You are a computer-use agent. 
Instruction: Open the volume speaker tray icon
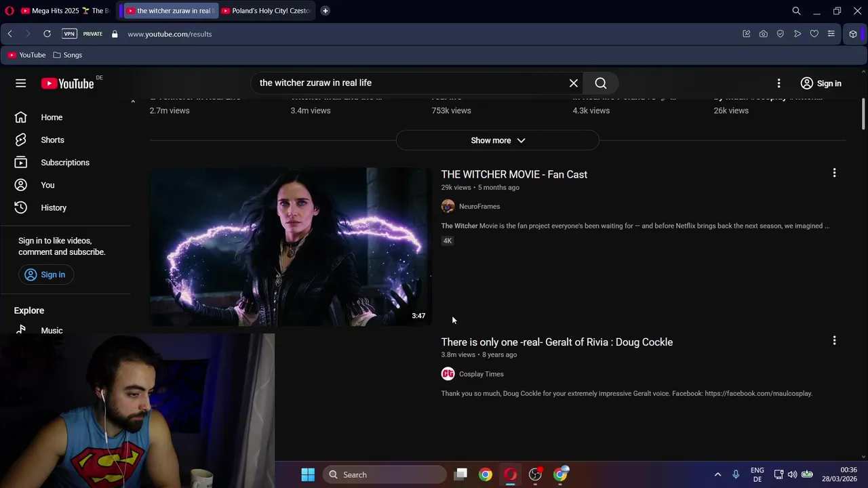[792, 474]
